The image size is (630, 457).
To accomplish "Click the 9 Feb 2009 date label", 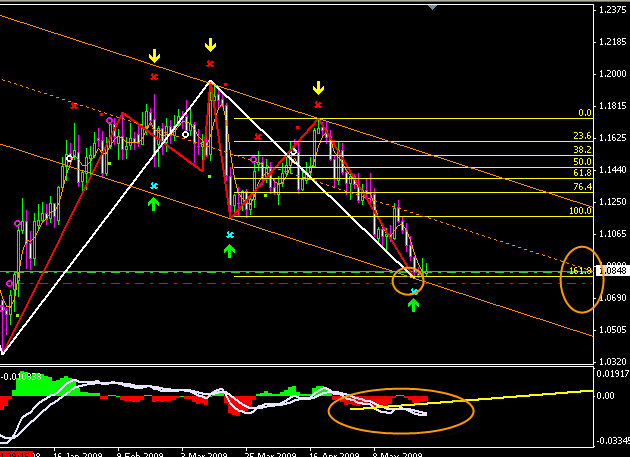I will 140,454.
